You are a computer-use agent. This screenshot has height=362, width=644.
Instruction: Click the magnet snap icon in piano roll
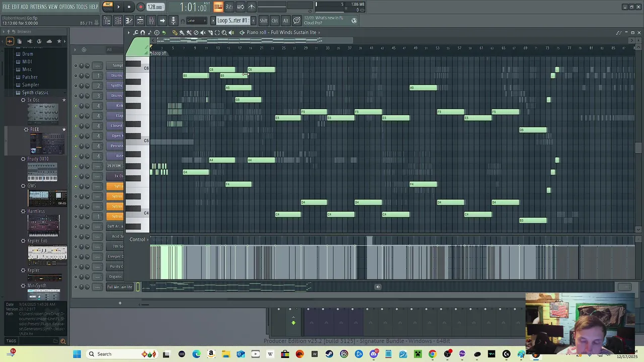142,32
